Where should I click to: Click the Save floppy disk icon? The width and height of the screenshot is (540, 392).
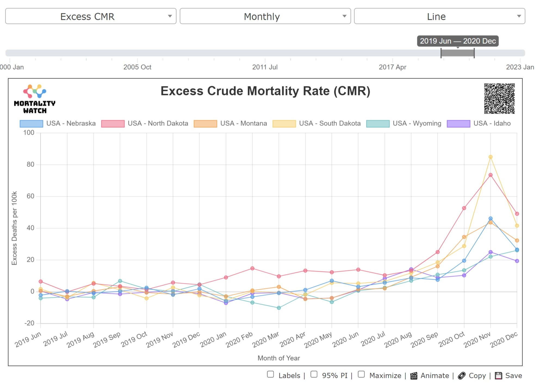point(498,376)
